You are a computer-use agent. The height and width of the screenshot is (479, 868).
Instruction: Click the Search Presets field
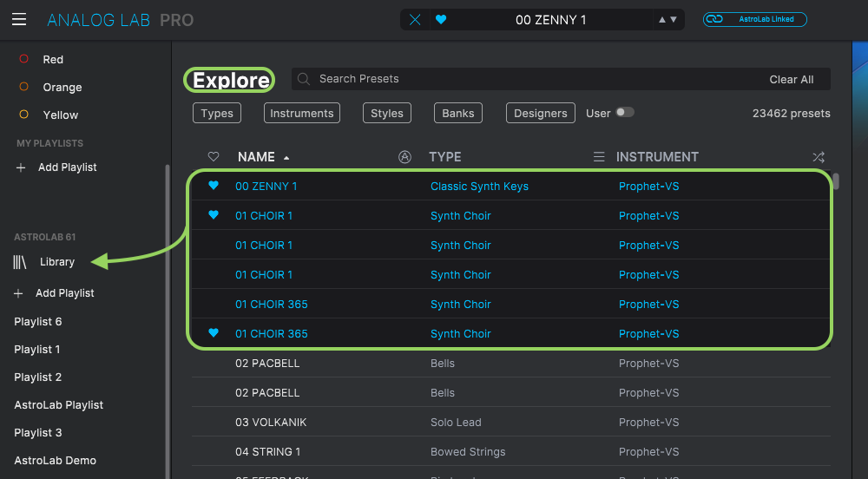point(561,79)
